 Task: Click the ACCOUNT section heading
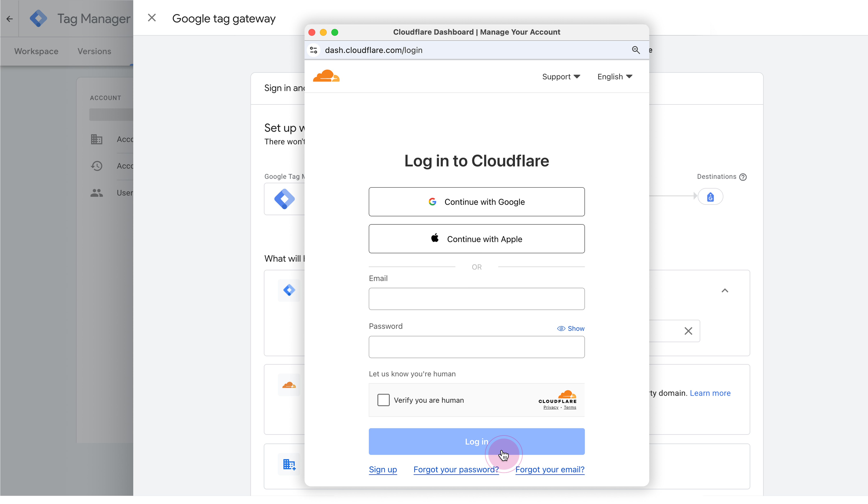[x=105, y=98]
